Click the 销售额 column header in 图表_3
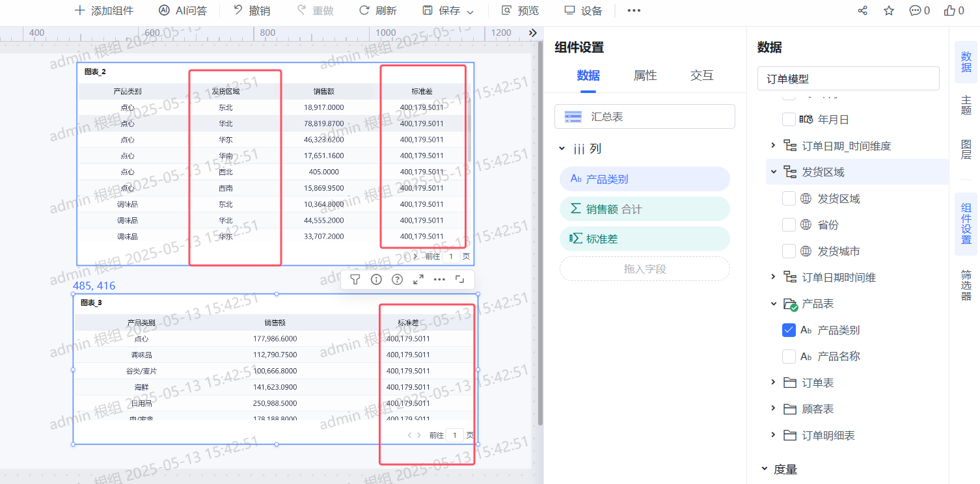The image size is (980, 484). (x=275, y=323)
